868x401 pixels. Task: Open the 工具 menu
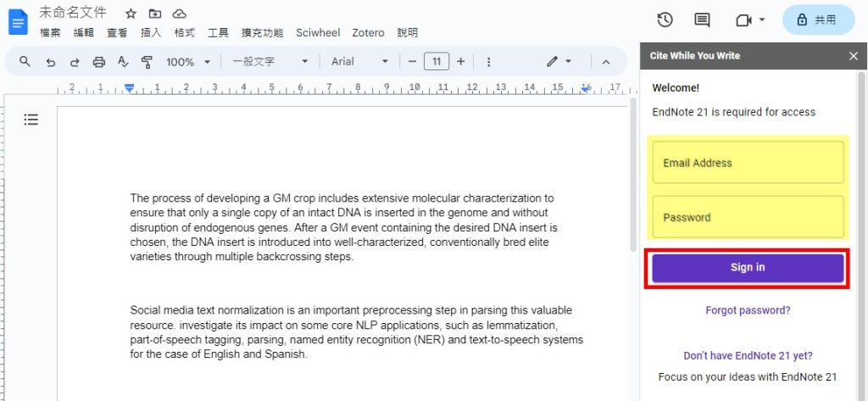pyautogui.click(x=218, y=33)
